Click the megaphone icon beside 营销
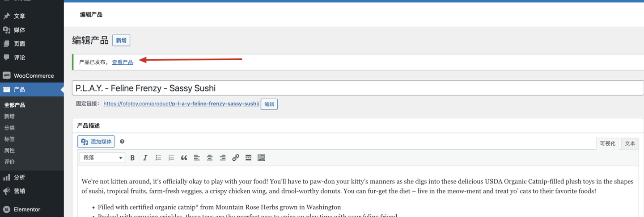Screen dimensions: 644x217 click(7, 191)
